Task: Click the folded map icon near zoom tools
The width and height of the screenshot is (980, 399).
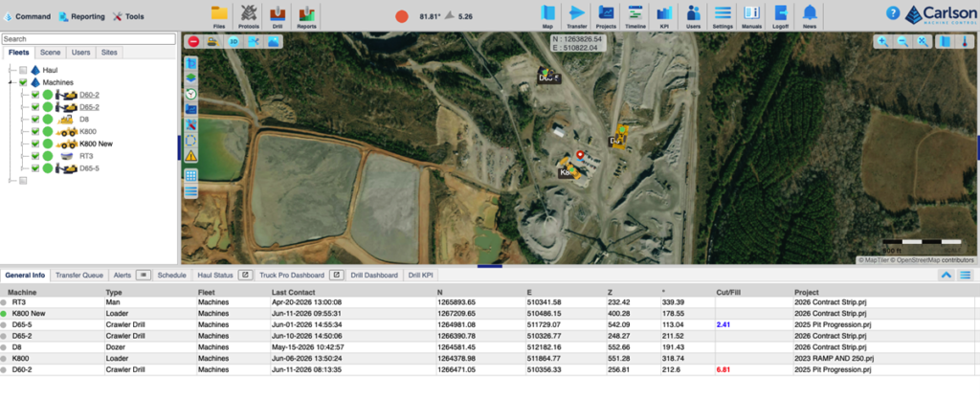Action: tap(947, 42)
